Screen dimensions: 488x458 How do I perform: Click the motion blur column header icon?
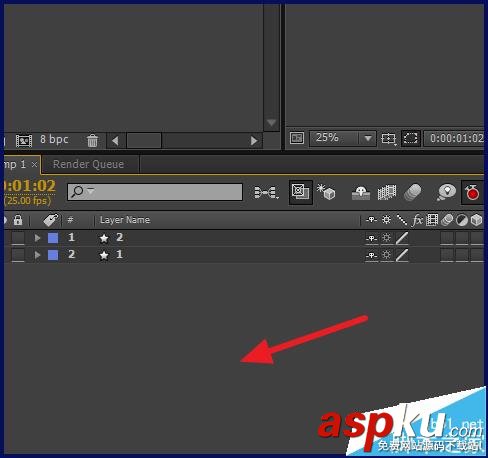pos(447,220)
